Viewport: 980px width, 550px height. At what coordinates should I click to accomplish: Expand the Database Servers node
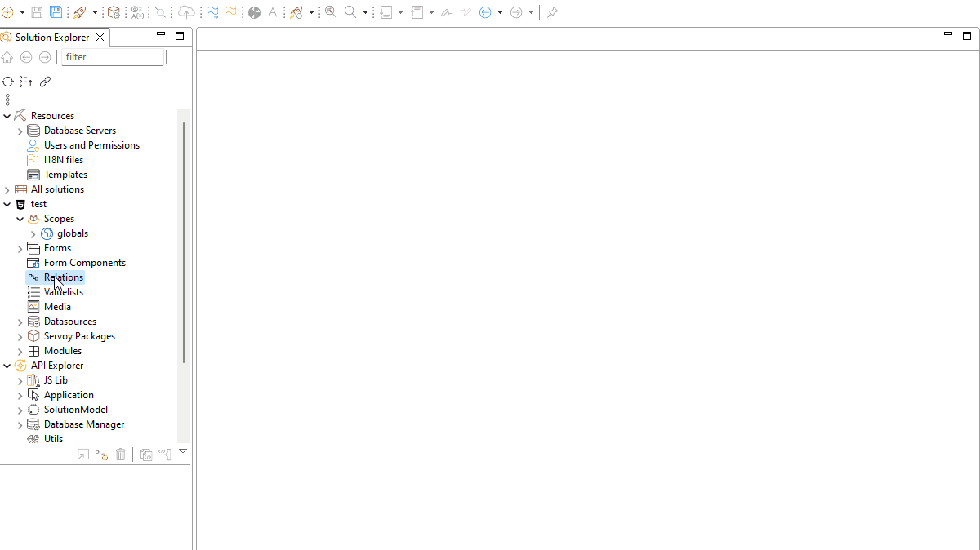pyautogui.click(x=20, y=131)
